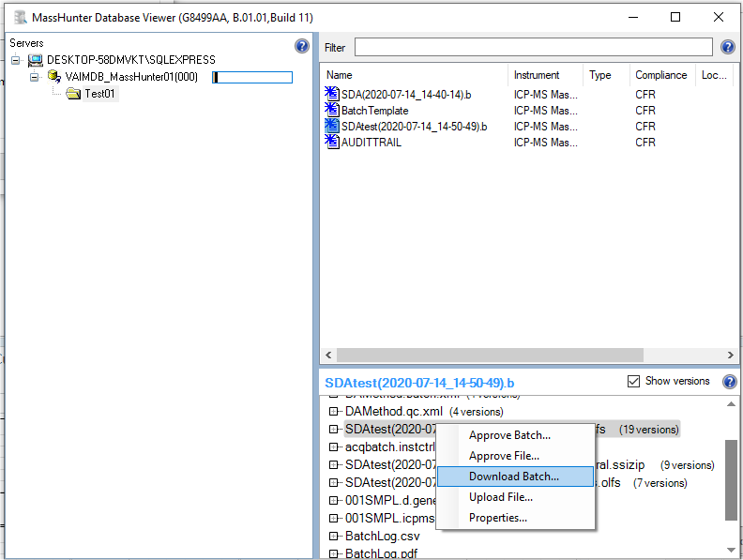
Task: Click the truncated Loc... column header
Action: [714, 75]
